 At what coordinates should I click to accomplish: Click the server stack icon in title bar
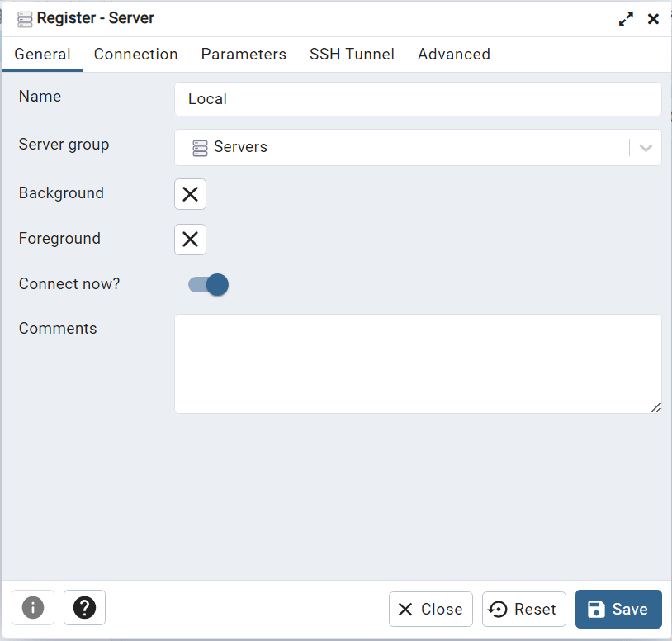click(x=23, y=17)
